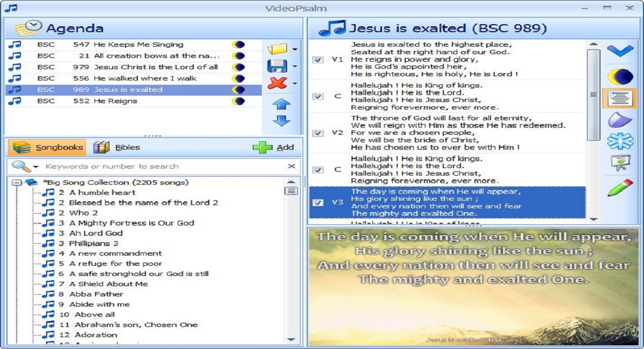Image resolution: width=644 pixels, height=349 pixels.
Task: Click the presentation screen icon
Action: (x=620, y=163)
